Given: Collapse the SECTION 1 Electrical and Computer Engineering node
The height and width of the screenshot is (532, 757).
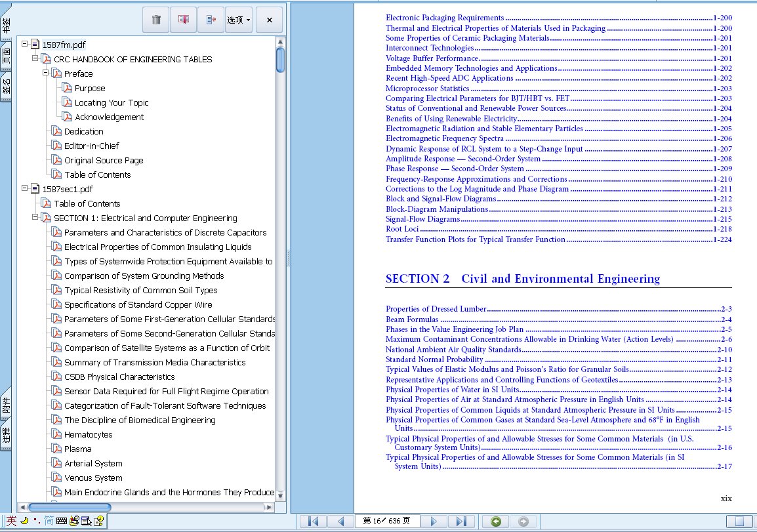Looking at the screenshot, I should (x=35, y=216).
